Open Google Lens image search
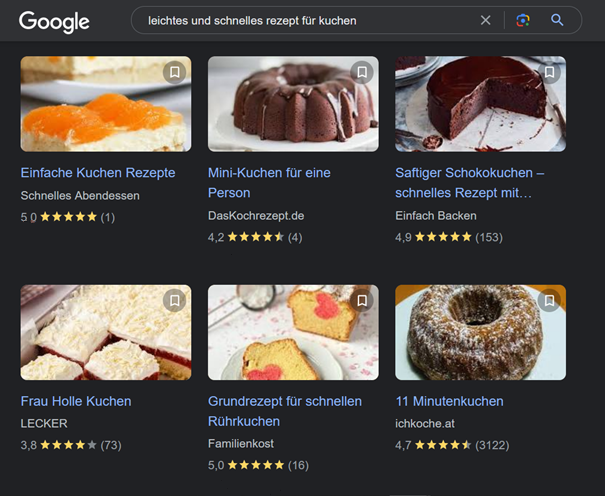 point(523,20)
